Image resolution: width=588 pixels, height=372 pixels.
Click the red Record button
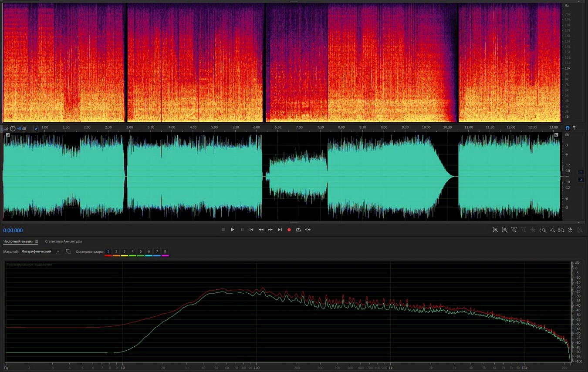pos(289,230)
